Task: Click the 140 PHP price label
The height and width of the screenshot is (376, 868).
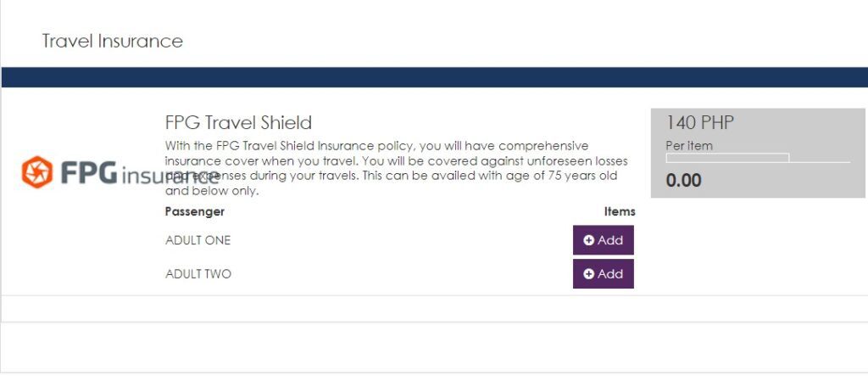Action: tap(699, 123)
